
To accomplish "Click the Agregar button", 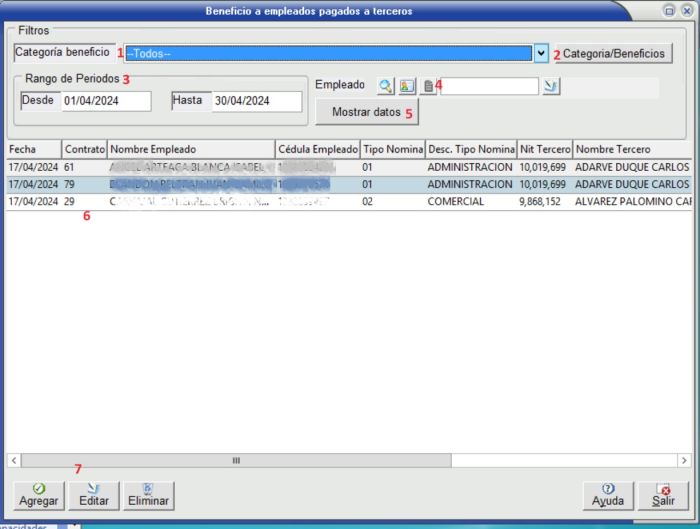I will [39, 494].
